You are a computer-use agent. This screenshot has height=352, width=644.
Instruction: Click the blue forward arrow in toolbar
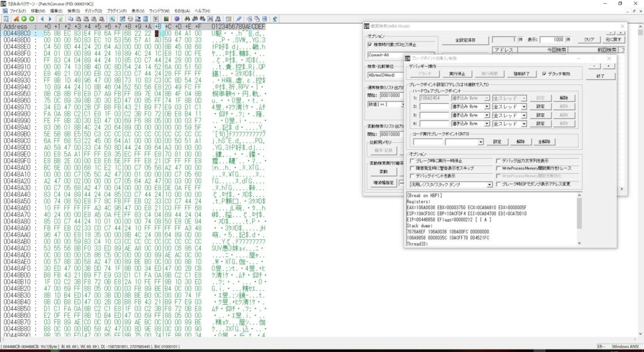(x=50, y=19)
